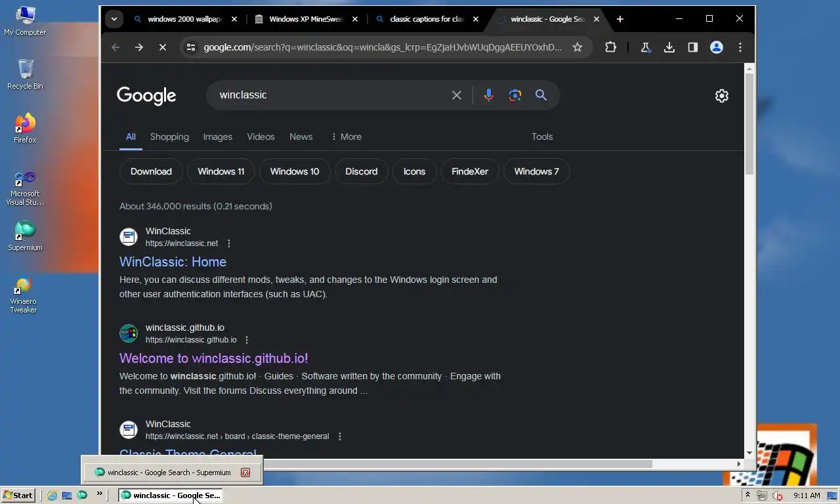Open the Downloads icon in toolbar
The width and height of the screenshot is (840, 504).
pyautogui.click(x=669, y=47)
